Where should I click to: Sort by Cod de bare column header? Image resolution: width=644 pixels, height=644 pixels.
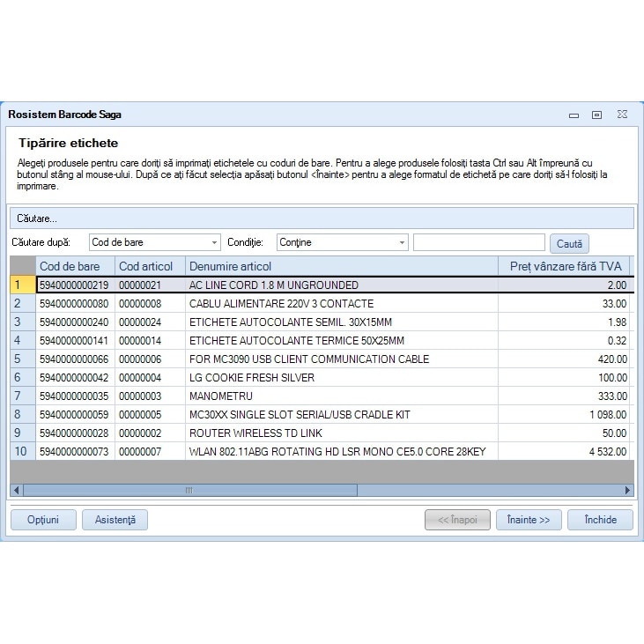75,266
